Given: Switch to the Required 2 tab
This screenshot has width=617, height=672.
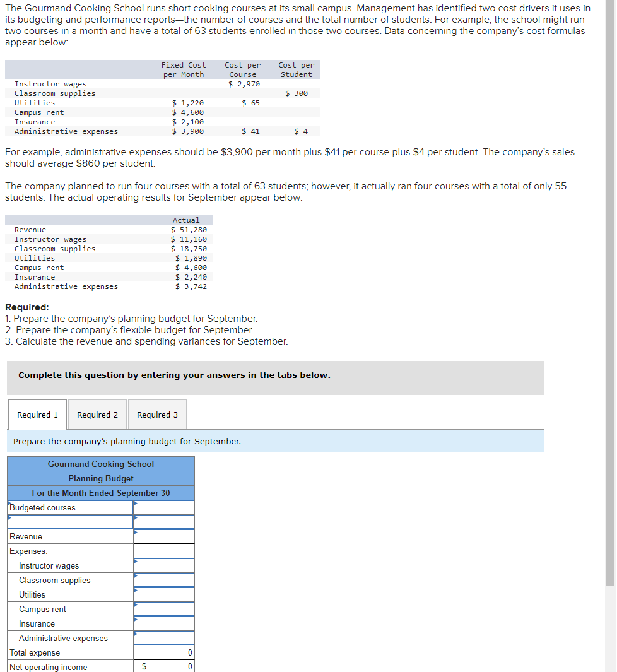Looking at the screenshot, I should tap(97, 415).
